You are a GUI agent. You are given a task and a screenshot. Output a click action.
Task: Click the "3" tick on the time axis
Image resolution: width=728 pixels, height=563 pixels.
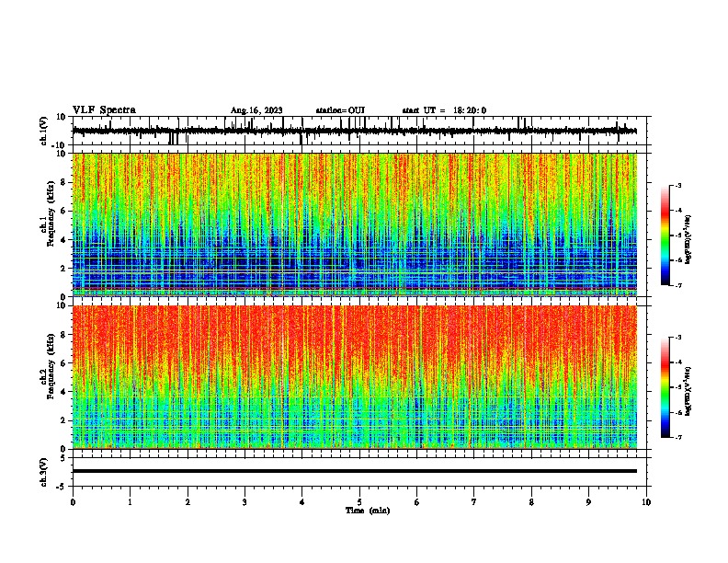(x=245, y=502)
